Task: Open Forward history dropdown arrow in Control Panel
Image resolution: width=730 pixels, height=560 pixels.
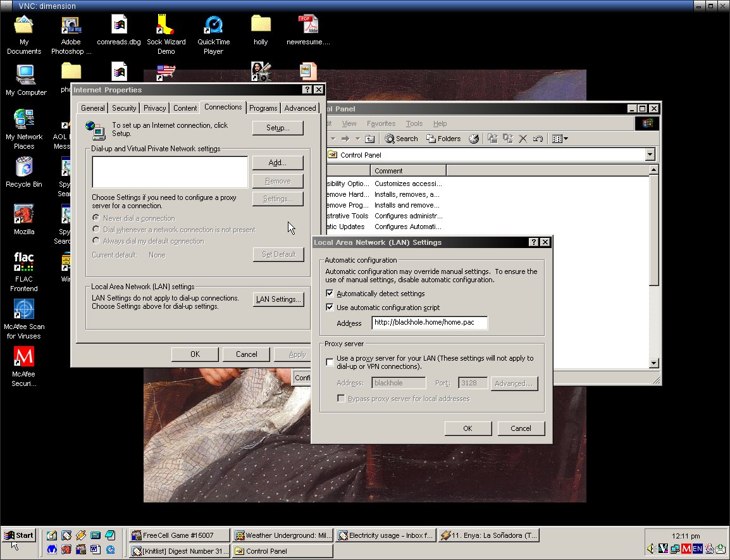Action: pos(357,139)
